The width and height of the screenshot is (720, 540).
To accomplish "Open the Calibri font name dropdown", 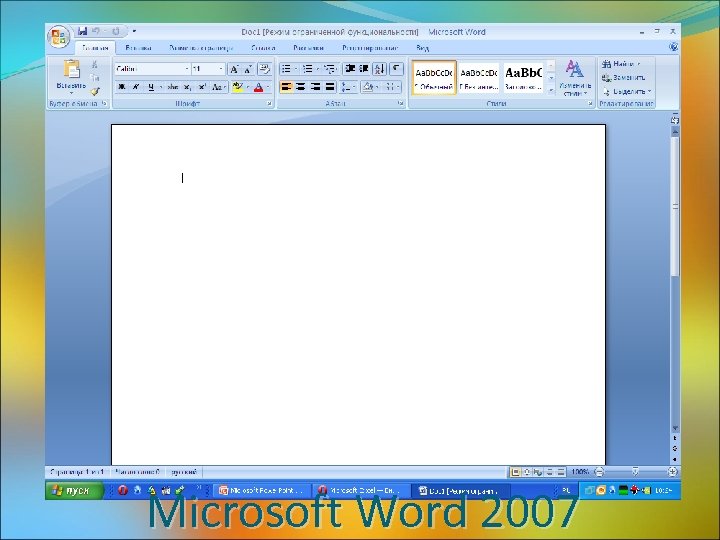I will pyautogui.click(x=187, y=69).
